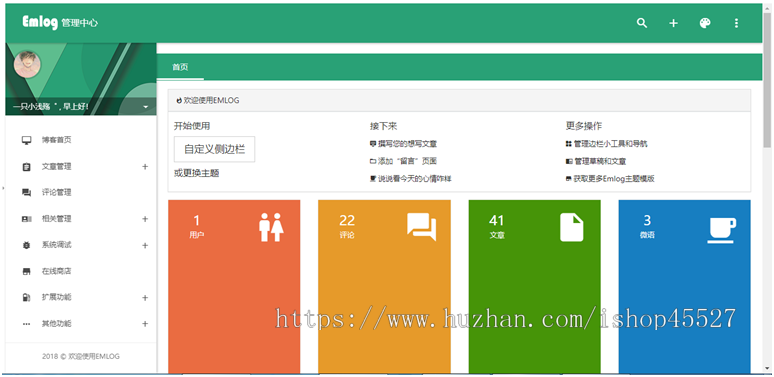Expand 文章管理 with its plus sign

(x=145, y=167)
